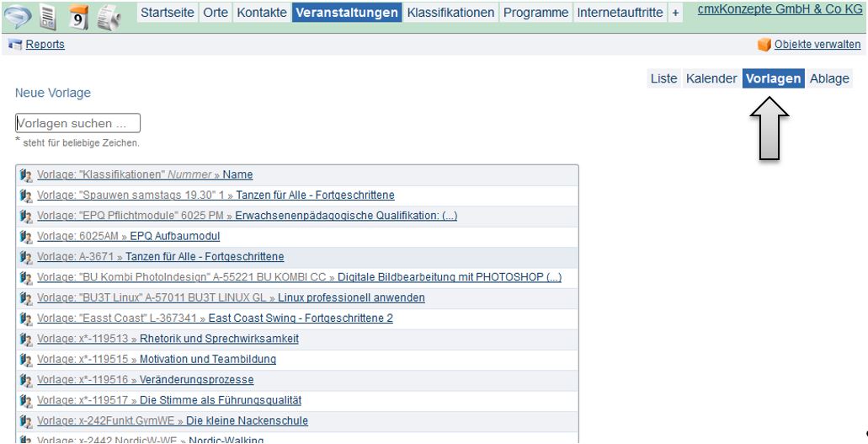Open the Motivation und Teambildung template
The width and height of the screenshot is (868, 444).
(207, 360)
